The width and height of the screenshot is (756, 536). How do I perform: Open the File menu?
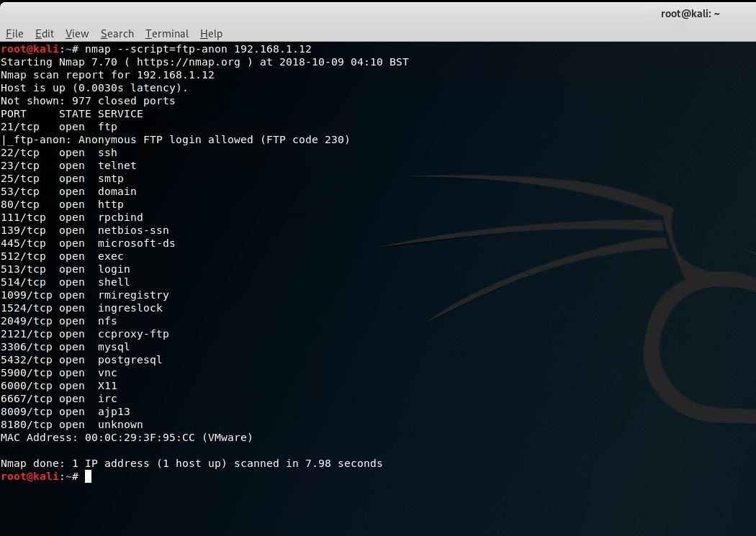pyautogui.click(x=14, y=34)
